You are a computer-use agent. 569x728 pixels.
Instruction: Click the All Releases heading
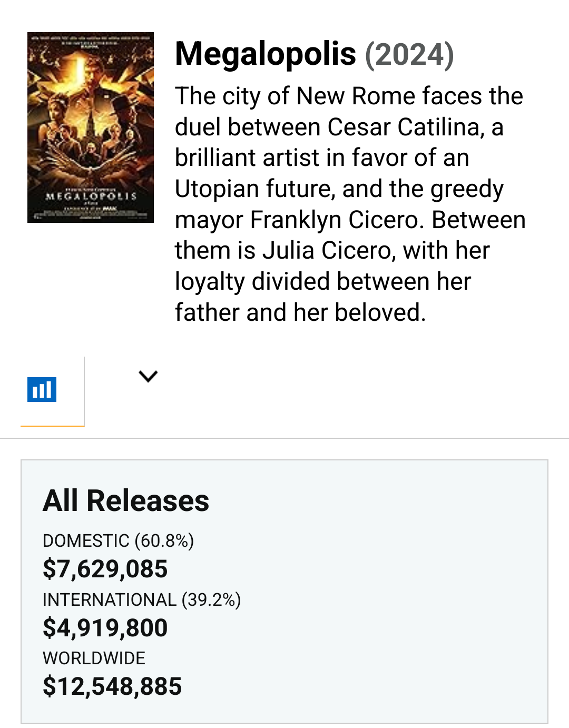click(x=126, y=500)
